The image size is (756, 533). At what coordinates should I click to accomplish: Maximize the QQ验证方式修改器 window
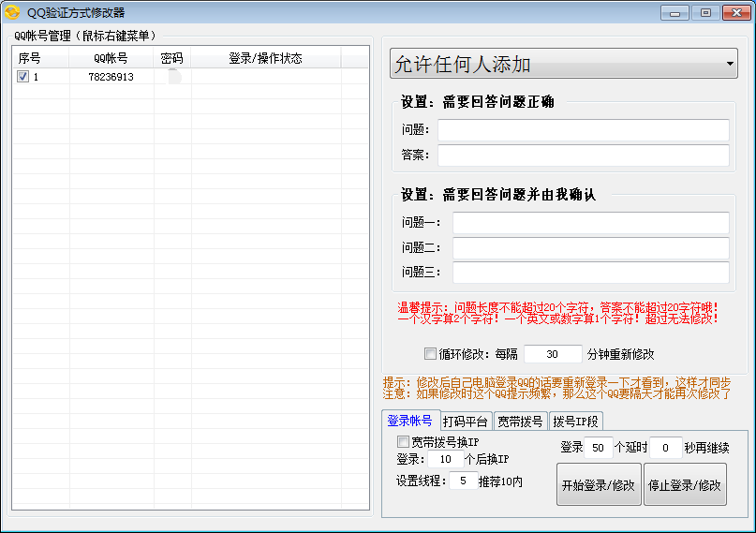coord(705,13)
